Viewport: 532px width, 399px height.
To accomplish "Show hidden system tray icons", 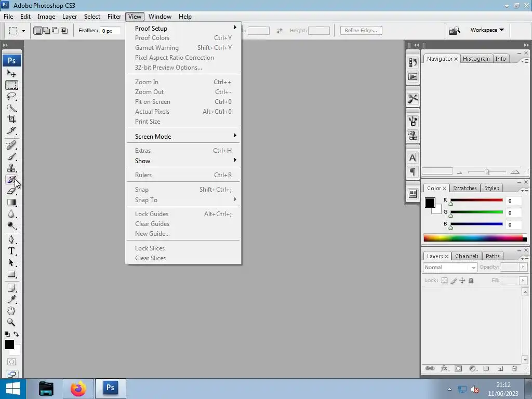I will [x=450, y=389].
